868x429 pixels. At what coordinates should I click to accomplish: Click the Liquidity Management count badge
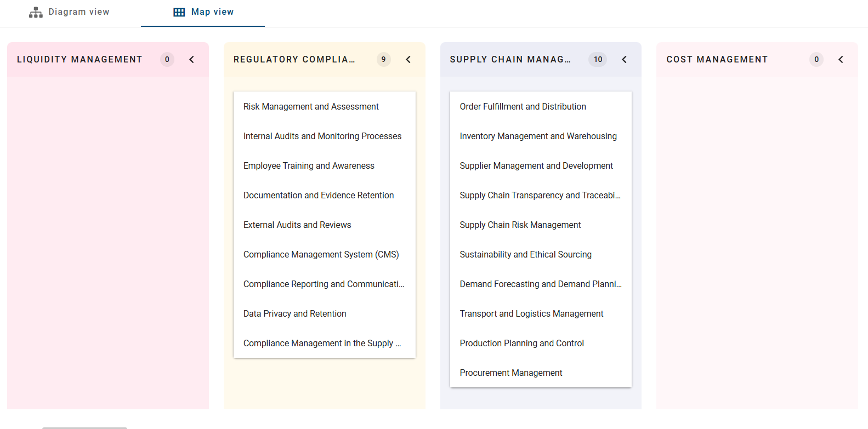pyautogui.click(x=167, y=60)
